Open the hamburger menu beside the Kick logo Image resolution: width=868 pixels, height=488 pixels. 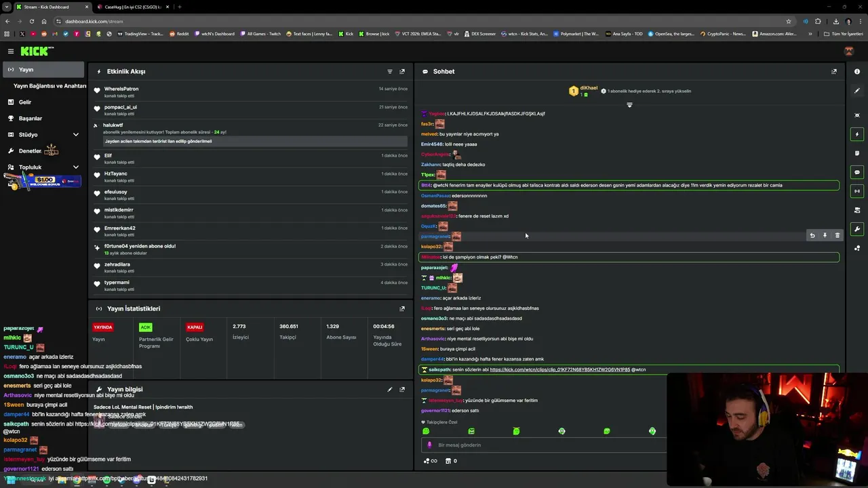pos(11,52)
